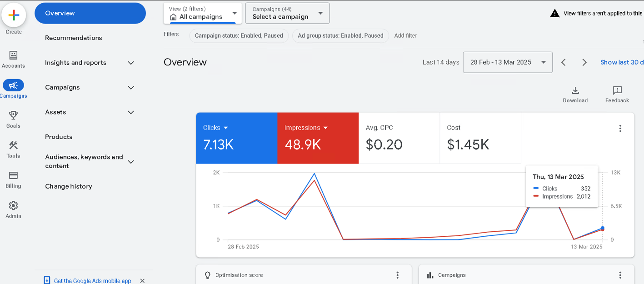Click the Campaigns card bar chart icon
This screenshot has height=284, width=644.
pos(430,275)
